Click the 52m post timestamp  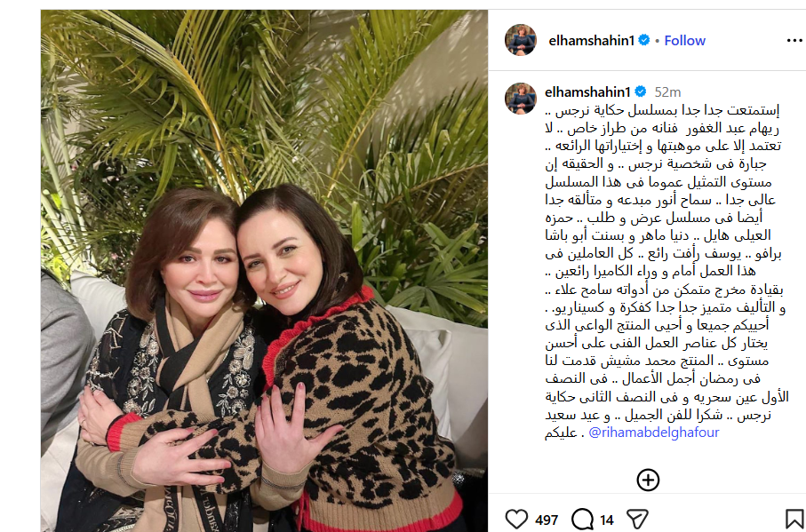(x=667, y=92)
